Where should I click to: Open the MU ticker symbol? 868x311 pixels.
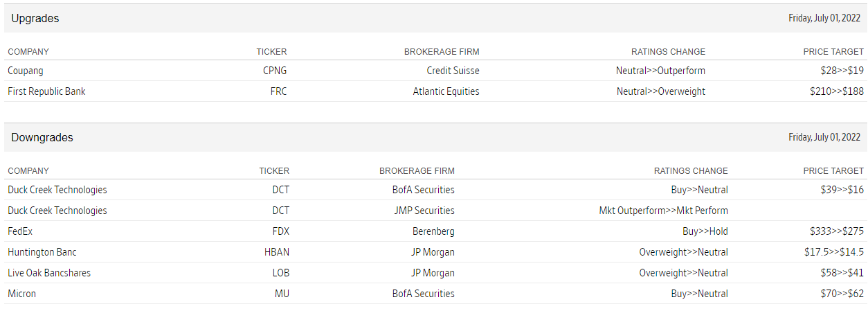click(282, 294)
